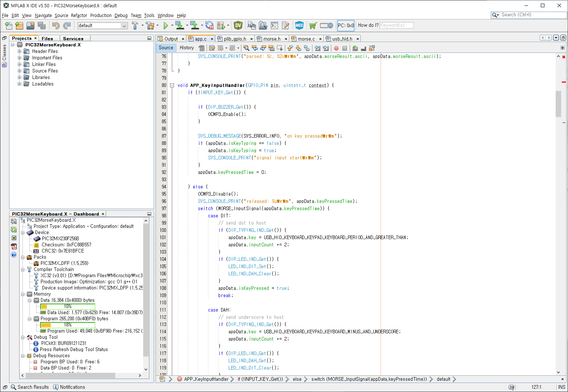Click the New Project toolbar icon
568x392 pixels.
[20, 25]
